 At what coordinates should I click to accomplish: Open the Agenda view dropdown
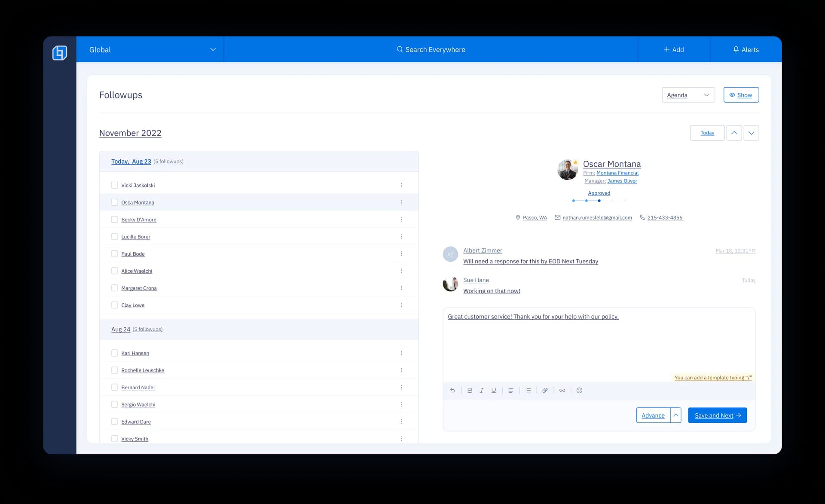pyautogui.click(x=688, y=95)
